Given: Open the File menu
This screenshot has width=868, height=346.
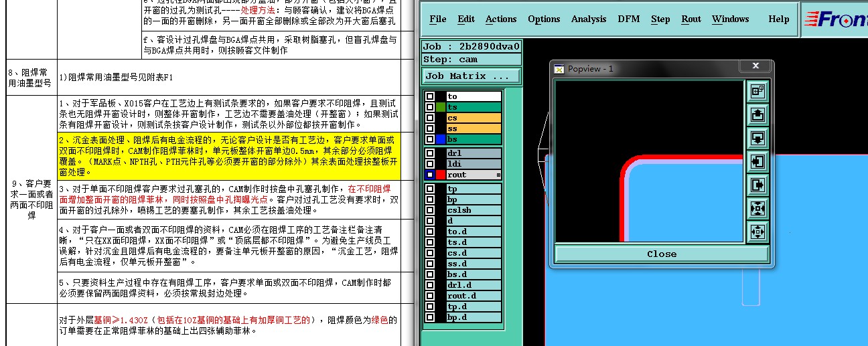Looking at the screenshot, I should pos(438,19).
